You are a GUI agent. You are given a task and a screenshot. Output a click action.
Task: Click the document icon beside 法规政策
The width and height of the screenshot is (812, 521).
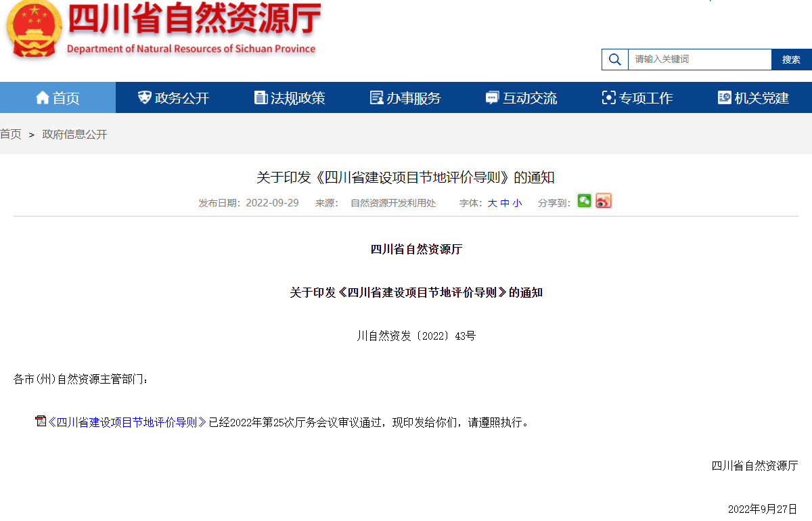[x=261, y=97]
